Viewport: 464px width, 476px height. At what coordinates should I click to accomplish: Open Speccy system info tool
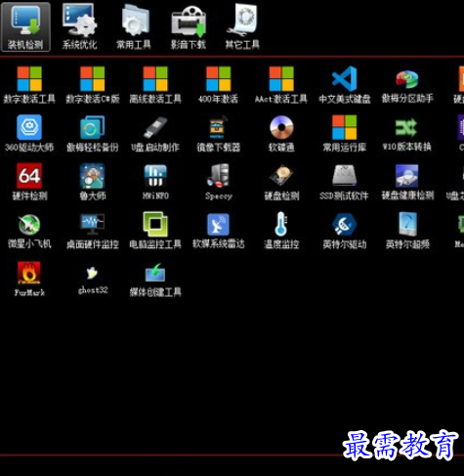click(x=219, y=182)
